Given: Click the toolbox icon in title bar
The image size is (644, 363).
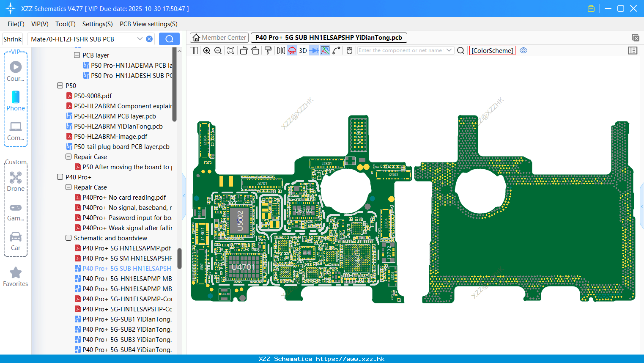Looking at the screenshot, I should (x=591, y=8).
